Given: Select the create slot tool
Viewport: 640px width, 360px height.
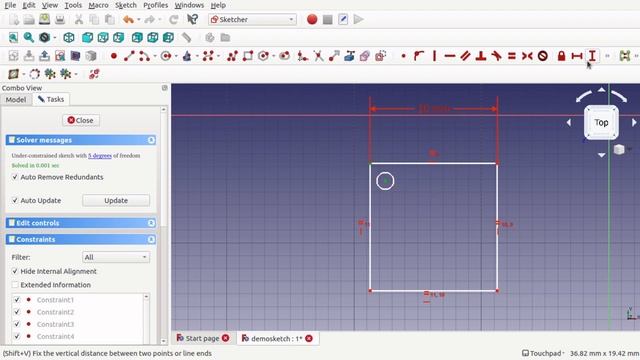Looking at the screenshot, I should coord(284,56).
